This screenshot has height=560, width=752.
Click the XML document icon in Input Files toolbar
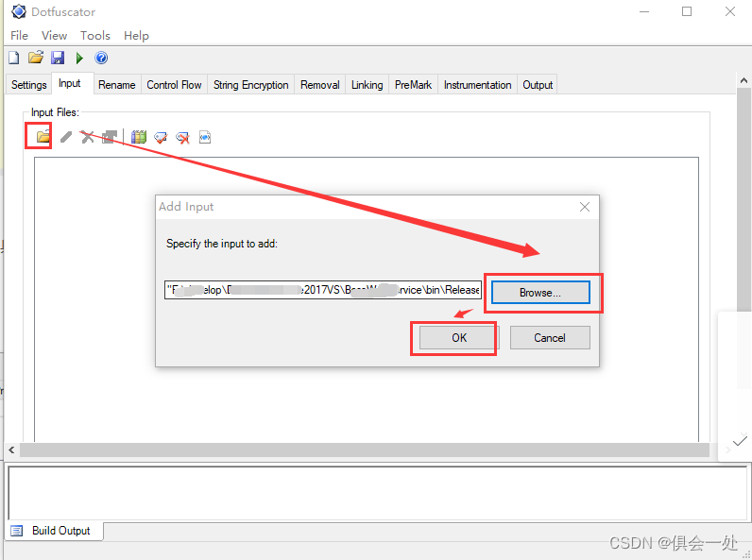[205, 137]
